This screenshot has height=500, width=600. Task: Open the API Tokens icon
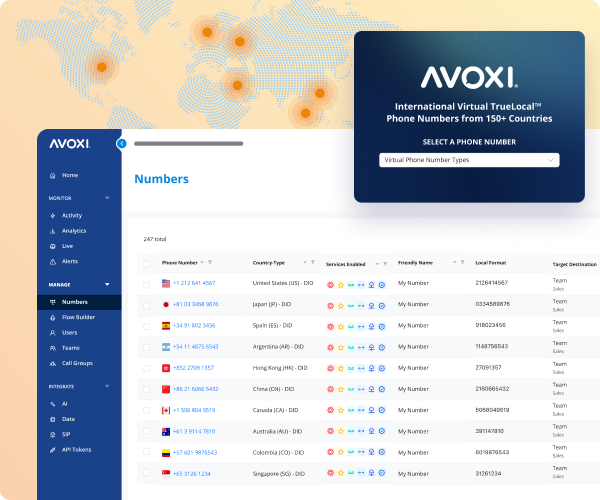pyautogui.click(x=52, y=449)
